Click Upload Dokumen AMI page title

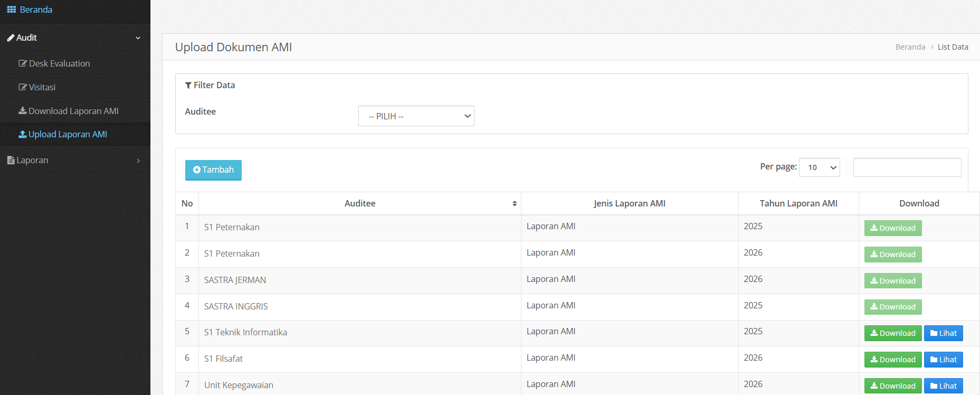[233, 47]
